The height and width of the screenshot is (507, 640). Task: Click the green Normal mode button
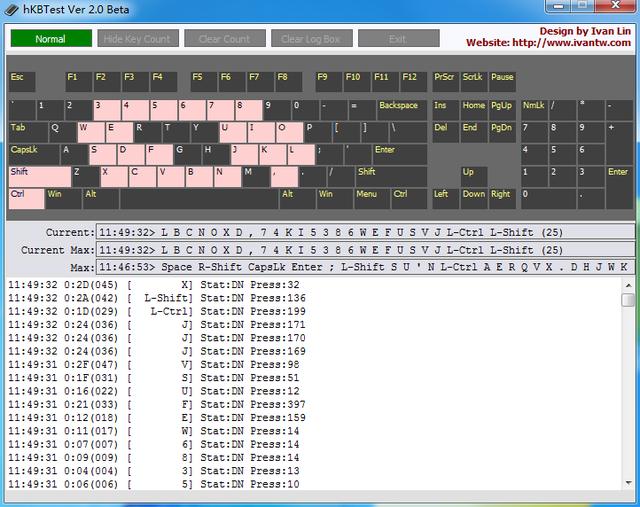point(51,38)
